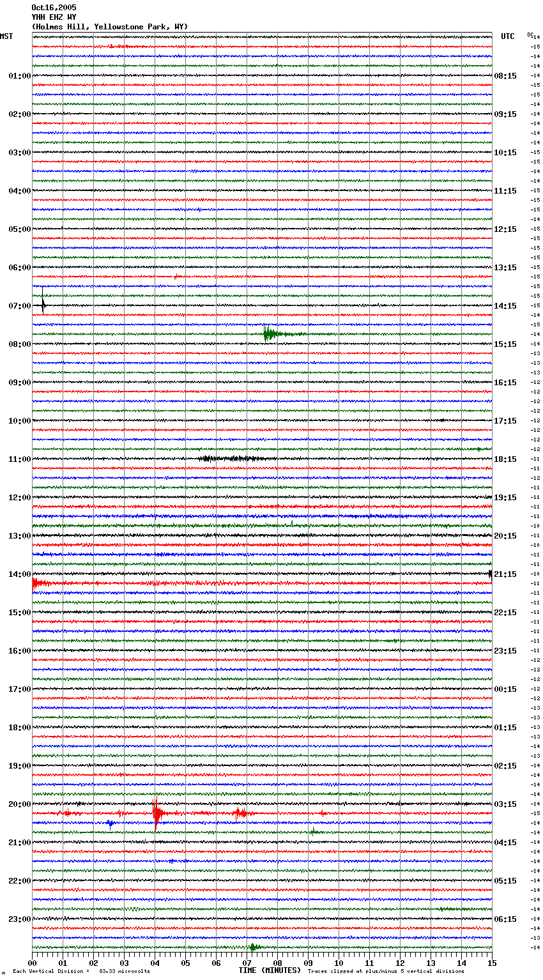Click the '22:00' MST time label
This screenshot has width=543, height=980.
pyautogui.click(x=20, y=881)
